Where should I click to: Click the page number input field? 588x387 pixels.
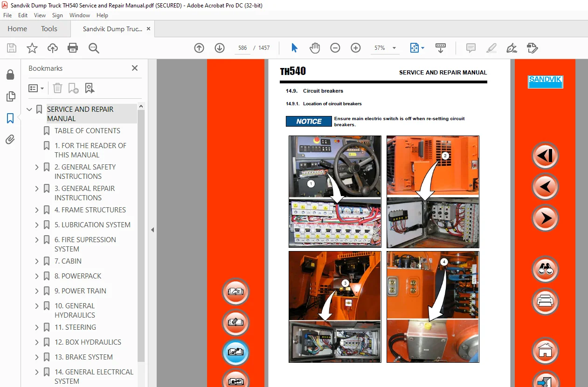click(242, 48)
